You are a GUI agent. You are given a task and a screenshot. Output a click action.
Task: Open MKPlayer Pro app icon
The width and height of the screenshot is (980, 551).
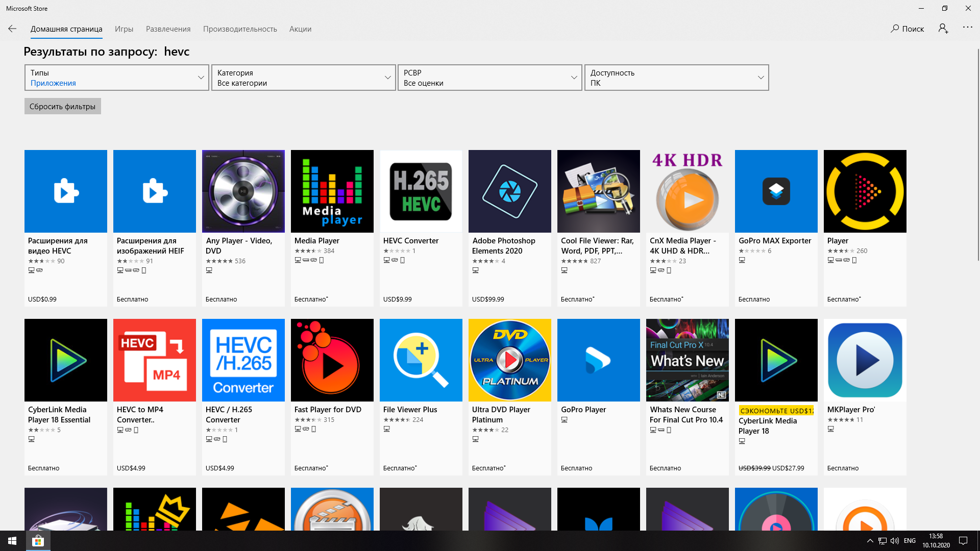865,360
